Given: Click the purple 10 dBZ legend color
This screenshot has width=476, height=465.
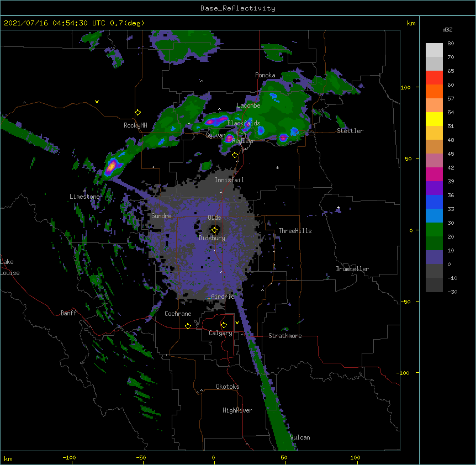Looking at the screenshot, I should (434, 257).
